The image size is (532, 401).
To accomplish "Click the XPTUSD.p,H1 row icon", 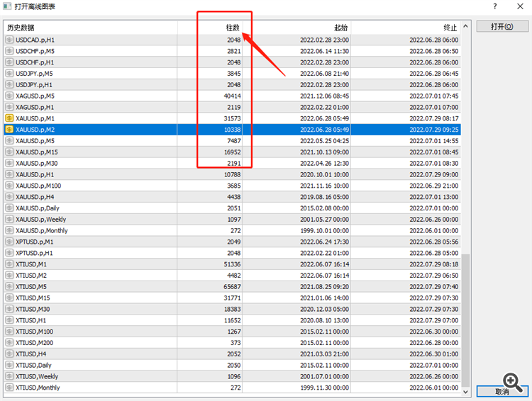I will 9,252.
